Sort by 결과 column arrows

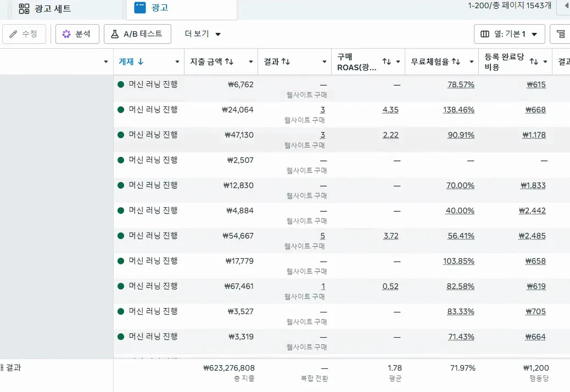pos(286,61)
